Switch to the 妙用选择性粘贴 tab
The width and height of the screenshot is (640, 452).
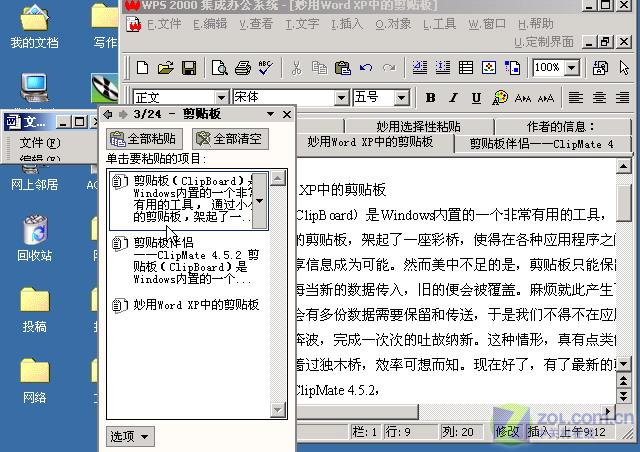(418, 127)
